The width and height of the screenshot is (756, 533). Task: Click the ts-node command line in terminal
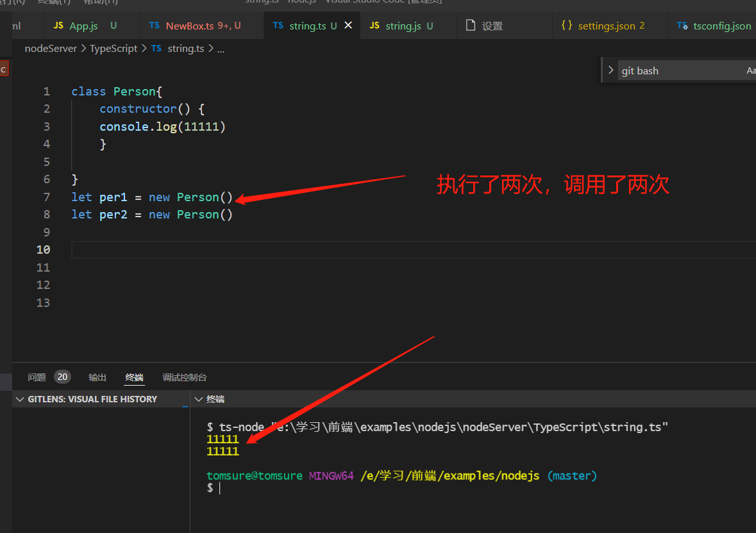(x=437, y=427)
